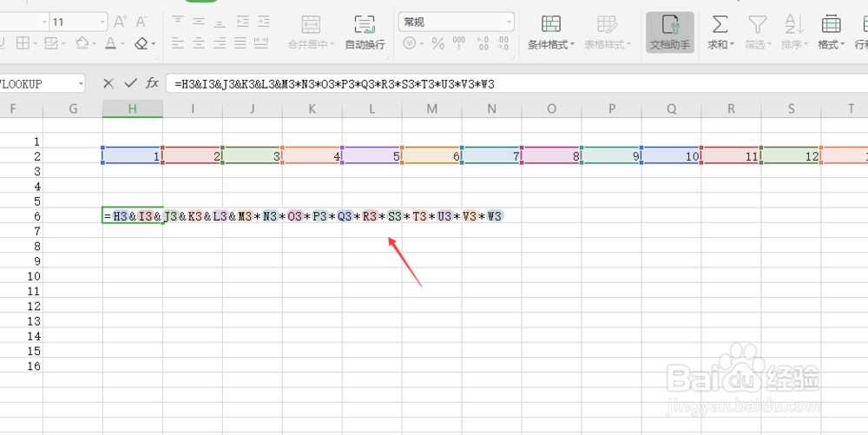The width and height of the screenshot is (868, 435).
Task: Click the font color A icon
Action: tap(111, 43)
